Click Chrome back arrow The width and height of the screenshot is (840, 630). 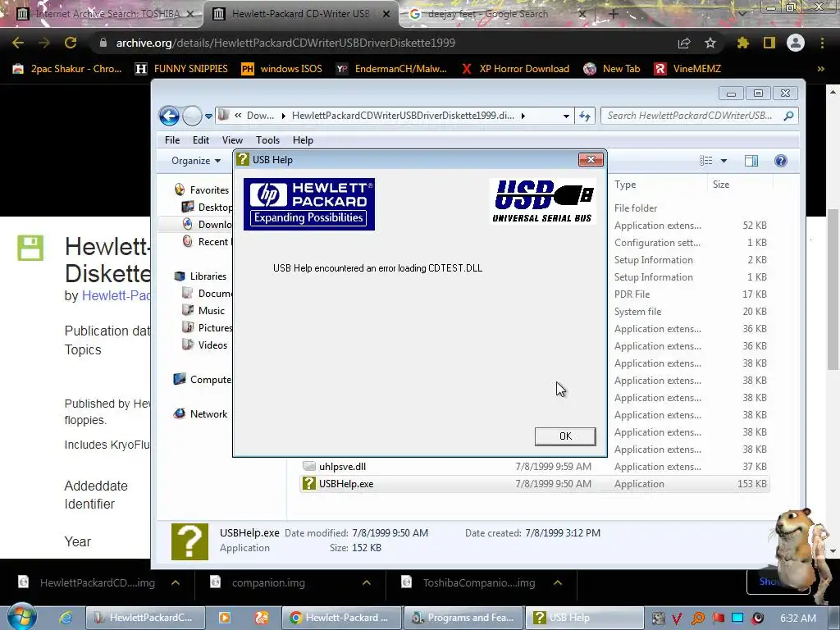18,43
